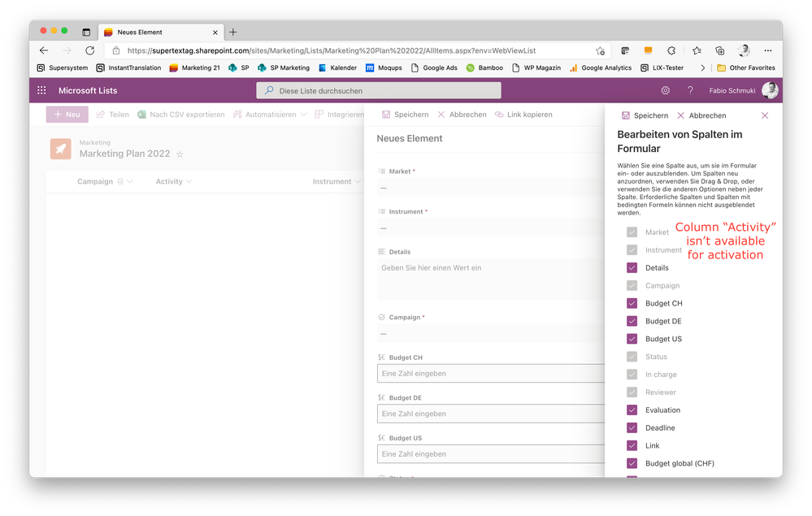
Task: Open the Other Favorites bookmarks folder
Action: 745,67
